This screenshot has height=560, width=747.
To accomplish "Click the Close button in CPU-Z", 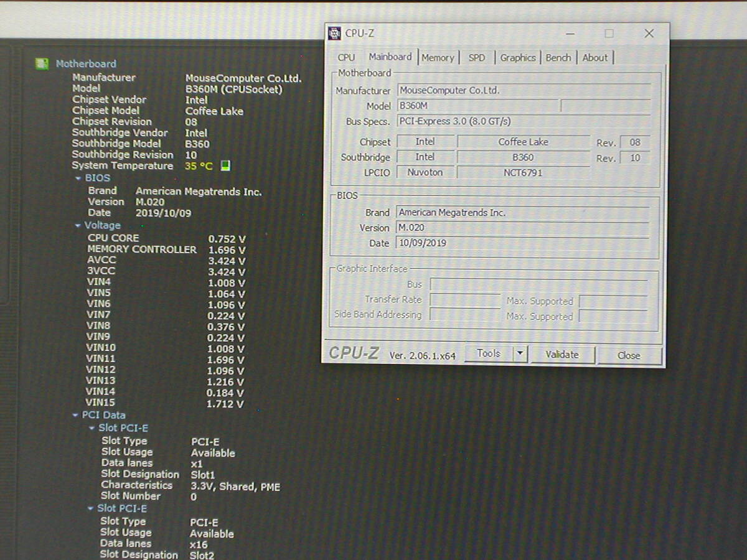I will click(x=629, y=355).
